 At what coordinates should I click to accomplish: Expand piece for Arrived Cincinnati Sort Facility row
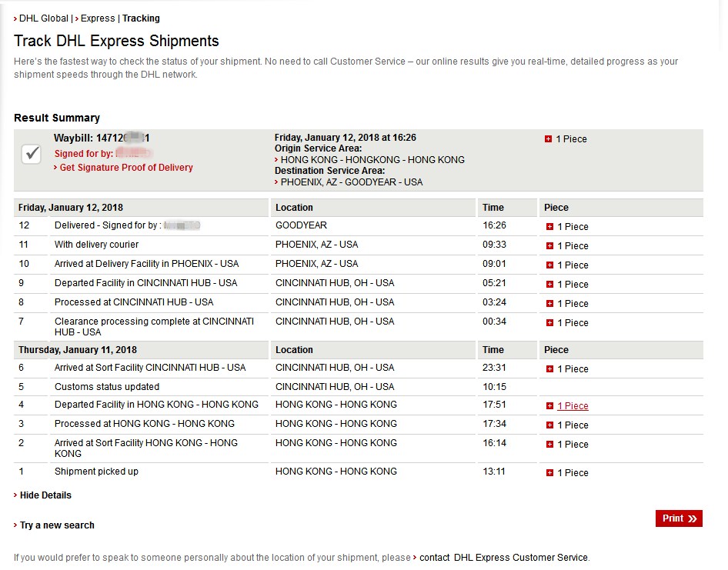[x=549, y=369]
